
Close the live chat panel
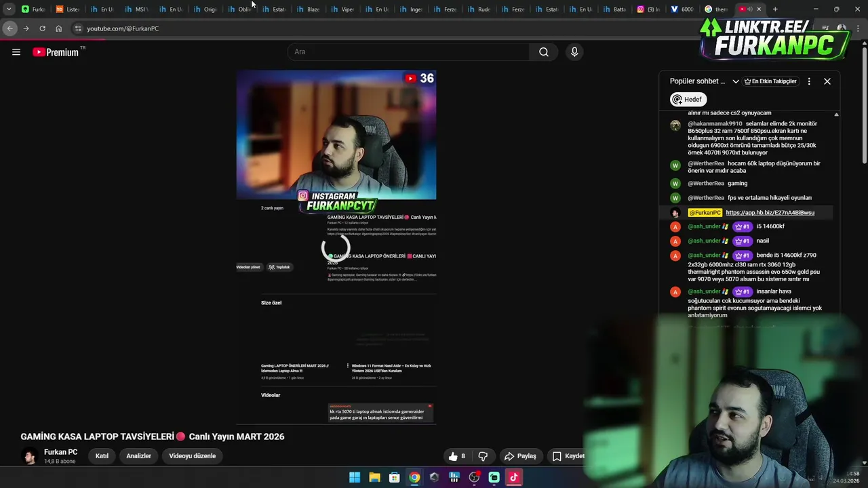[827, 81]
